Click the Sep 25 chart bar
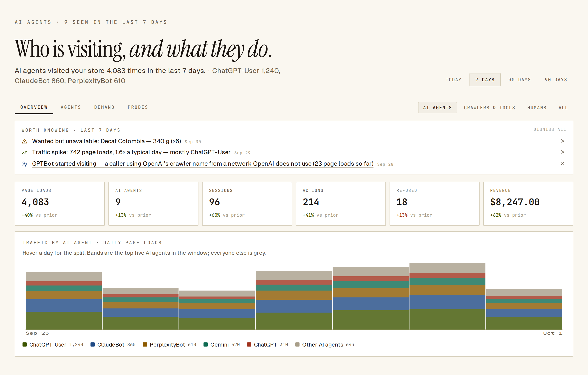This screenshot has height=375, width=588. point(64,301)
